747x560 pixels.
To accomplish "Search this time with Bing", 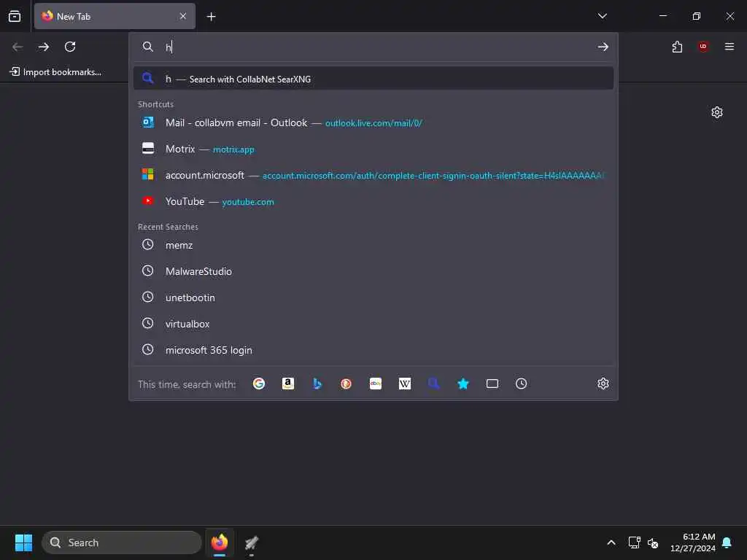I will (x=317, y=384).
